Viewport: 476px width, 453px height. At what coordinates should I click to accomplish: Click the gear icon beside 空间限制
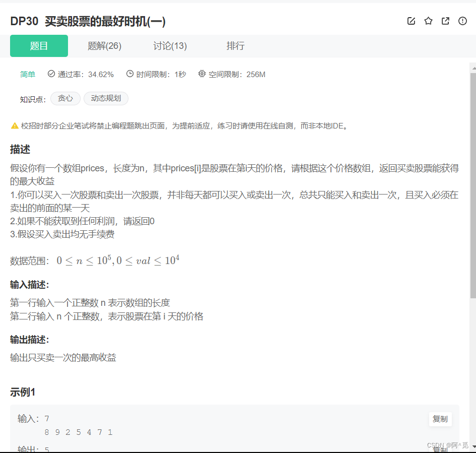click(201, 74)
